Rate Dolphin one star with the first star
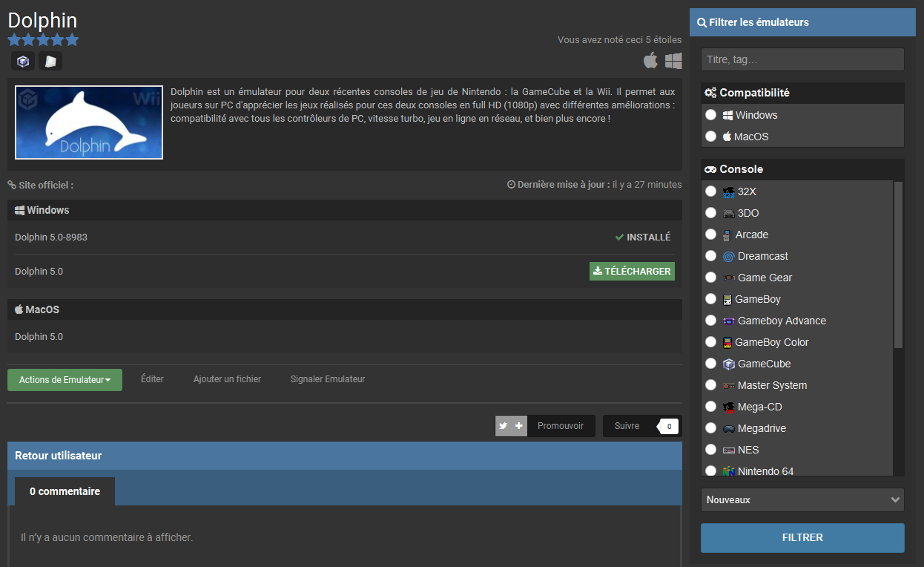924x567 pixels. click(x=14, y=40)
